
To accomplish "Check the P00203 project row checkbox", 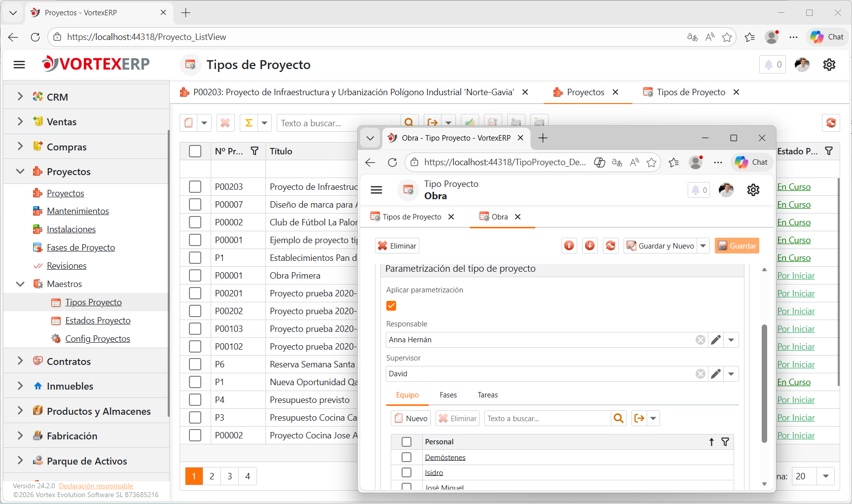I will tap(195, 186).
